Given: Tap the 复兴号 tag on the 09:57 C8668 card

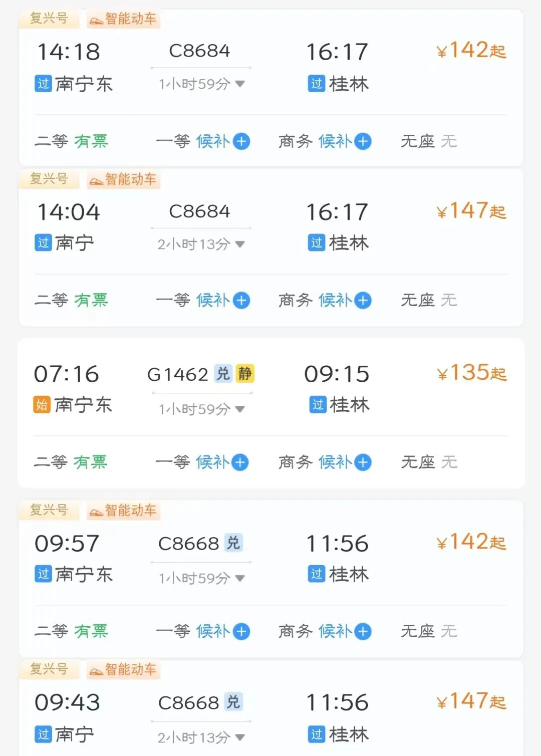Looking at the screenshot, I should [x=49, y=510].
